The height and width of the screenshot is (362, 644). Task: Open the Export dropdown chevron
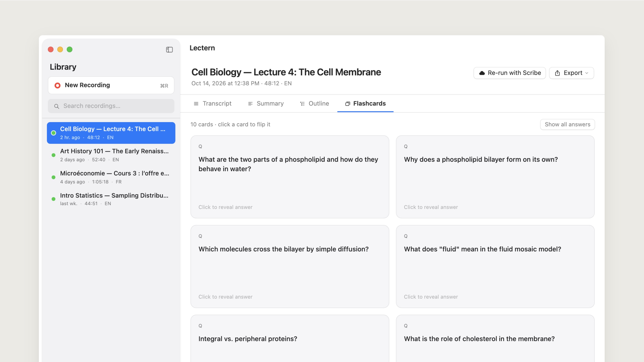pyautogui.click(x=586, y=73)
